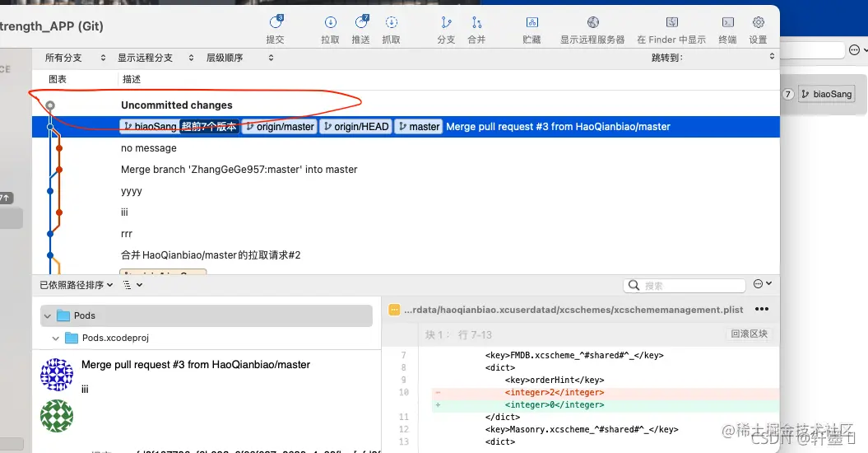This screenshot has width=868, height=453.
Task: Open the Terminal (终端) toolbar icon
Action: [x=728, y=23]
